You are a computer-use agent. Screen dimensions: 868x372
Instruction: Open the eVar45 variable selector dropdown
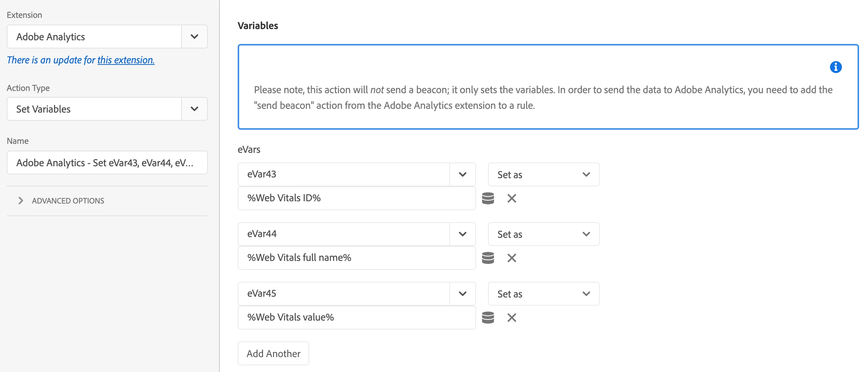[x=462, y=294]
